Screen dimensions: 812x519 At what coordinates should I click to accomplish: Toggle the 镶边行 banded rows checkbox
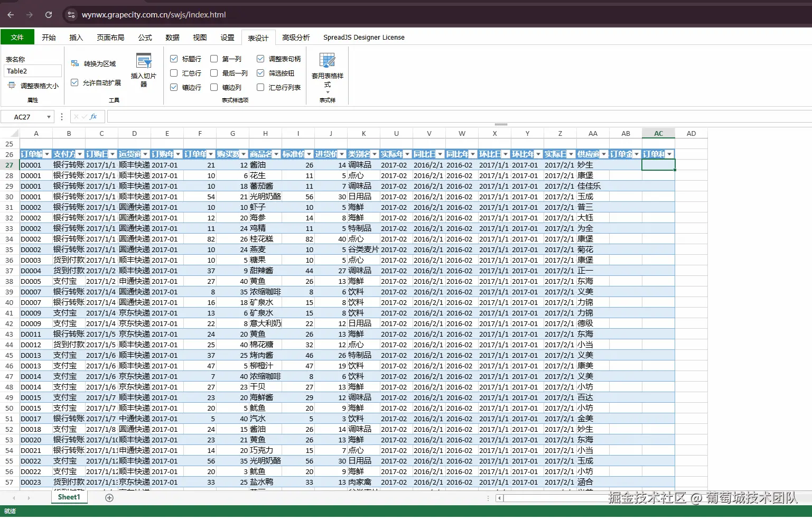pos(174,87)
